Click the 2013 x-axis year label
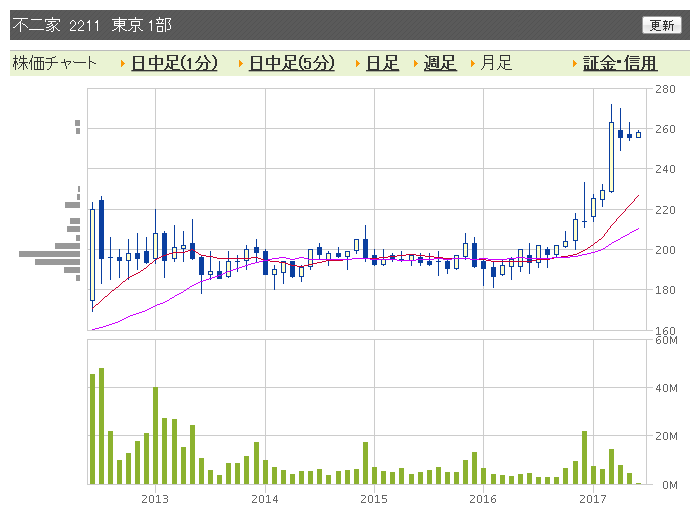This screenshot has width=698, height=525. tap(155, 499)
